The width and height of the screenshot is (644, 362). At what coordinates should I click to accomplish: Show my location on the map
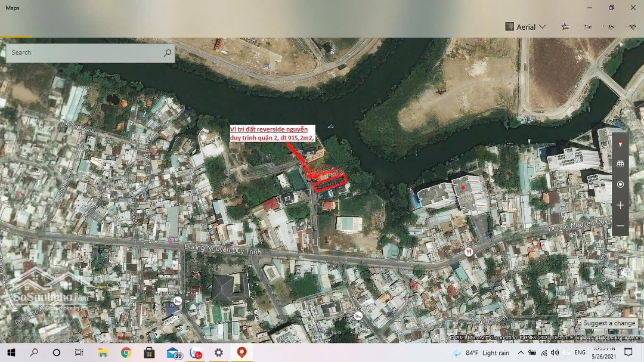pos(620,184)
